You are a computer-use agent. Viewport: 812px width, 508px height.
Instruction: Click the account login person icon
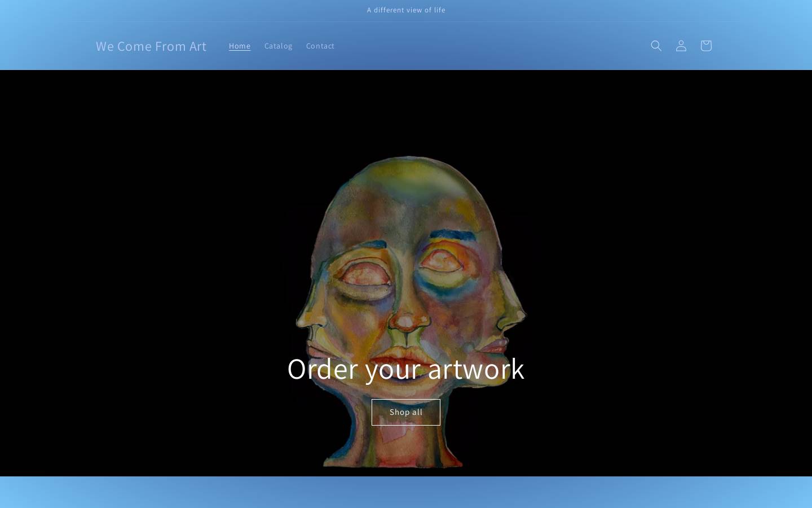click(681, 46)
